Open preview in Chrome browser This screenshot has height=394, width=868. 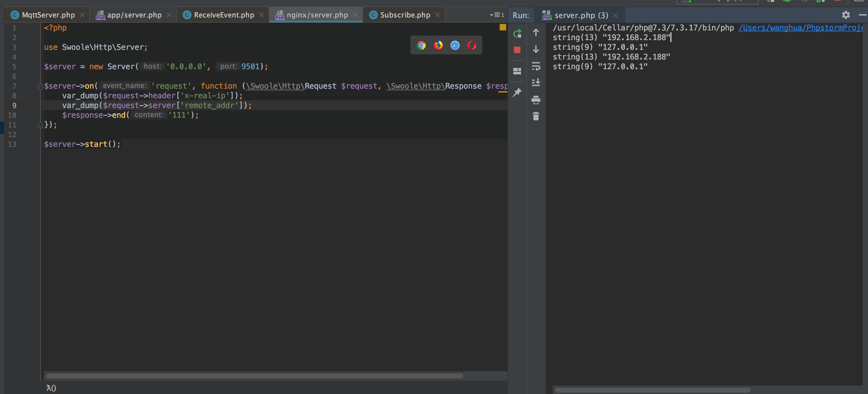point(421,45)
